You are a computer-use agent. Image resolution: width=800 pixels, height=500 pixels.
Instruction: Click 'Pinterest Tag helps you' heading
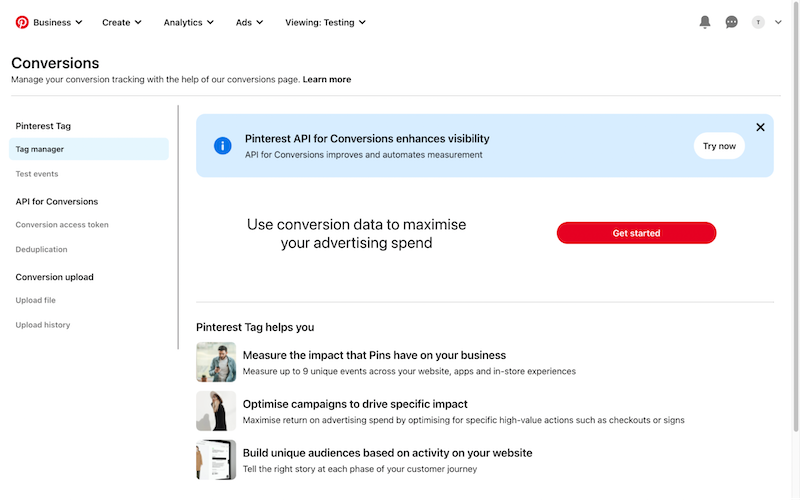click(x=255, y=328)
